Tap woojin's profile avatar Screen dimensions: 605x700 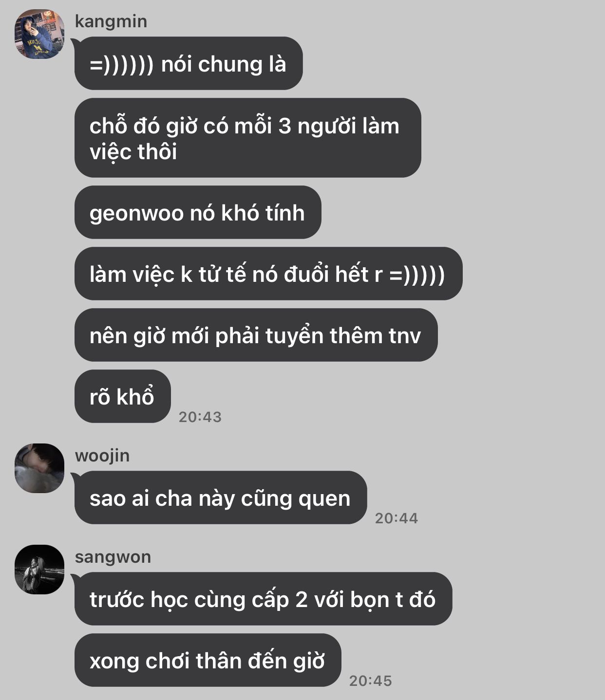39,468
